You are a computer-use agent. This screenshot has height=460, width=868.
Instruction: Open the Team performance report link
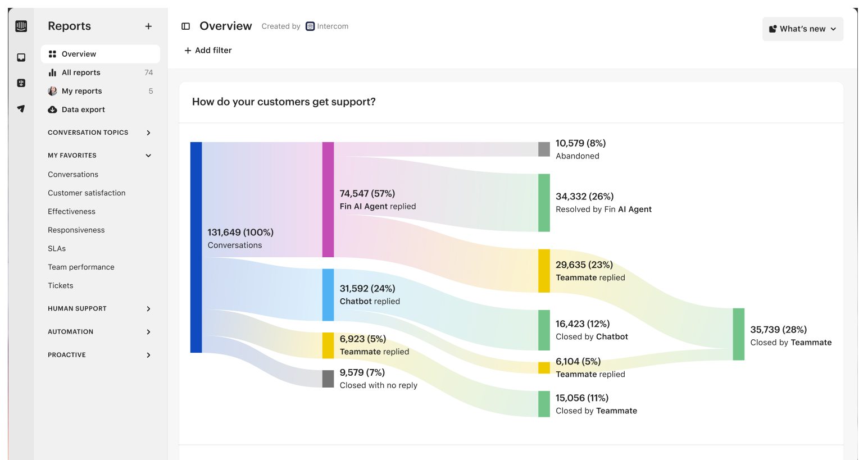click(x=81, y=267)
